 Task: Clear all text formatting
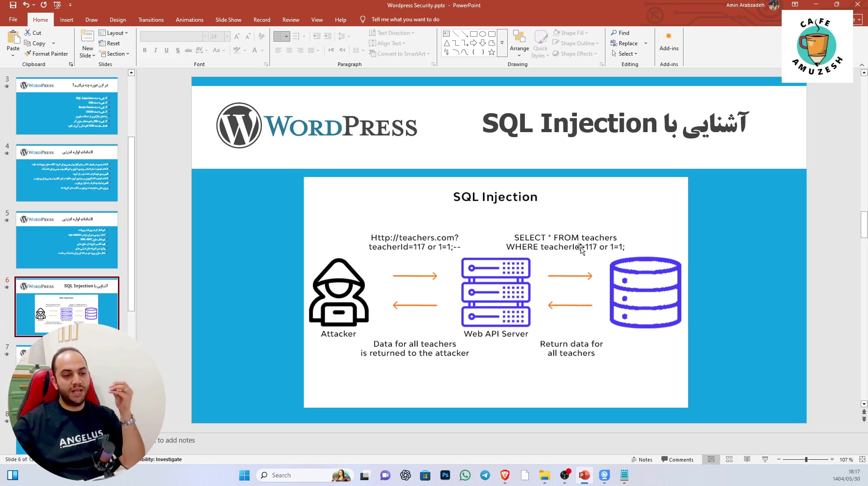coord(261,36)
